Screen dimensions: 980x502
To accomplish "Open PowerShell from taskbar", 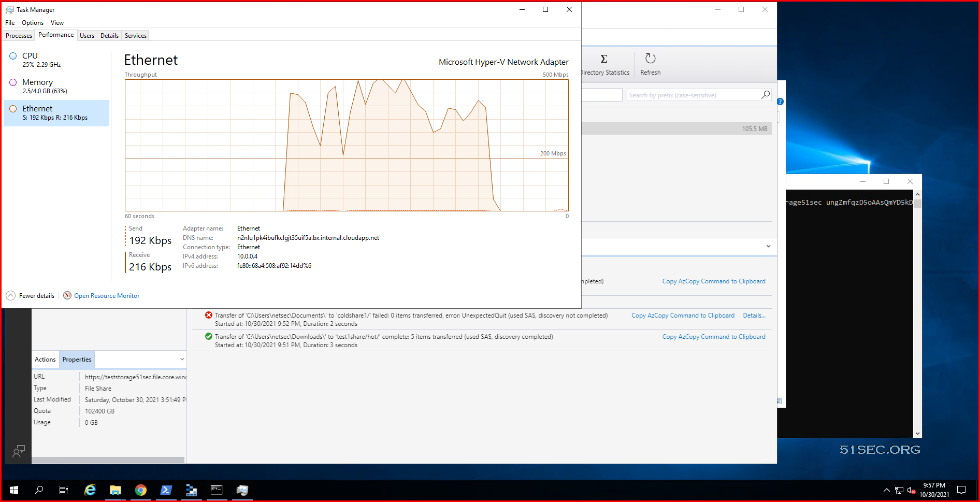I will click(x=166, y=490).
